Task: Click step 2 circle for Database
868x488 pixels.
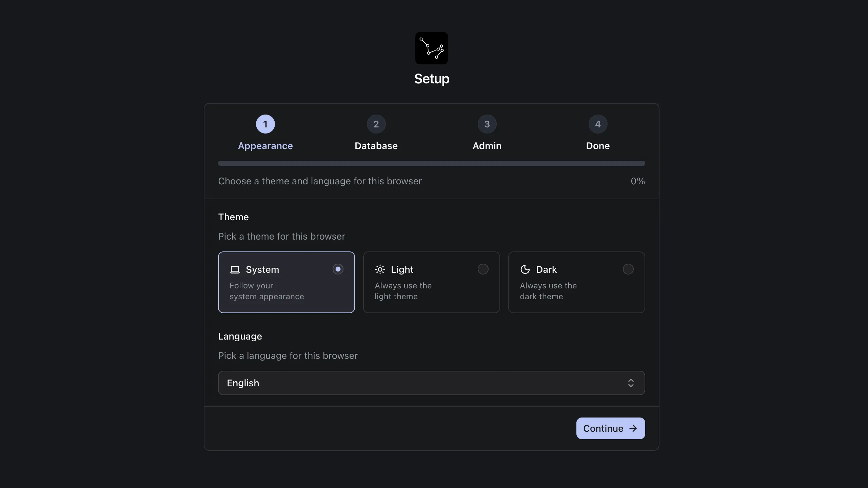Action: coord(376,124)
